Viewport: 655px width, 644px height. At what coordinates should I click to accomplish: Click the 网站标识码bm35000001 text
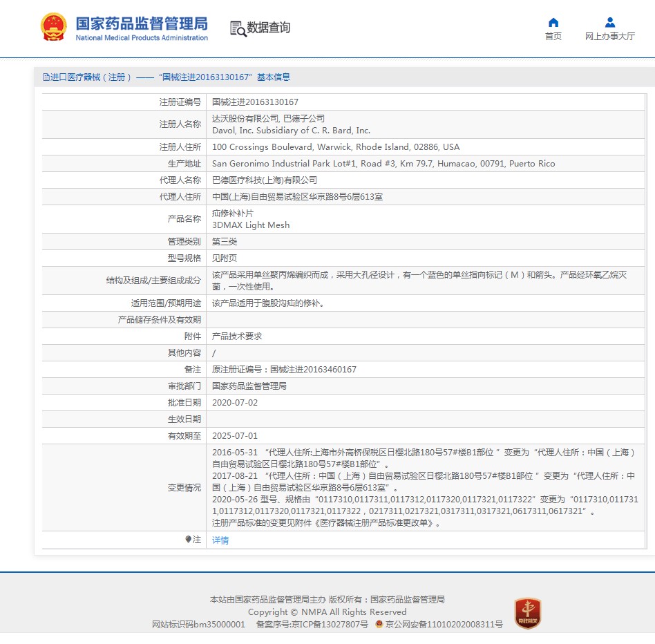pos(198,624)
